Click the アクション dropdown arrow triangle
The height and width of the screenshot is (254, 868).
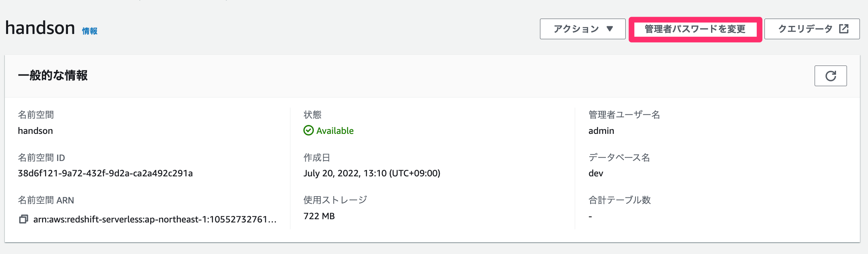(610, 29)
